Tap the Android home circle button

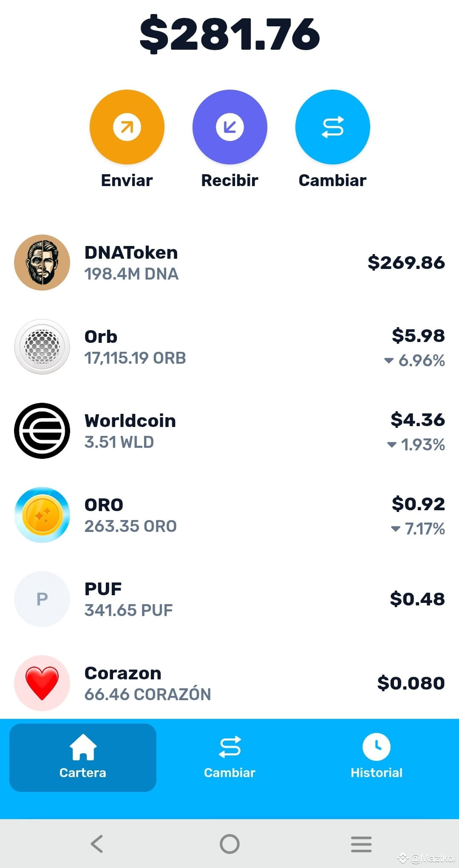point(229,844)
